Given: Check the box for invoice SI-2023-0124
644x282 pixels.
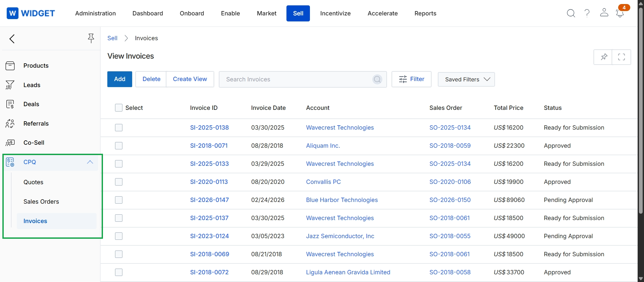Looking at the screenshot, I should tap(119, 236).
